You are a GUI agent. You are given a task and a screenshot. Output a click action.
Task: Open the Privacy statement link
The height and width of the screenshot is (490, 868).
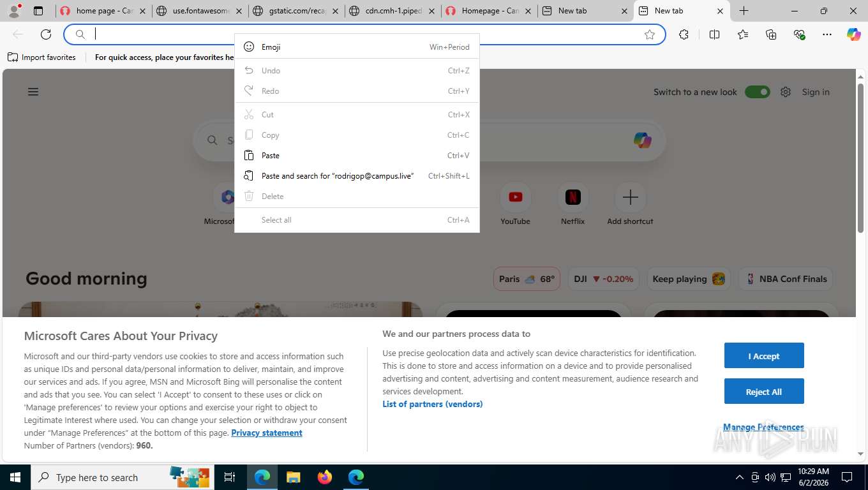267,433
